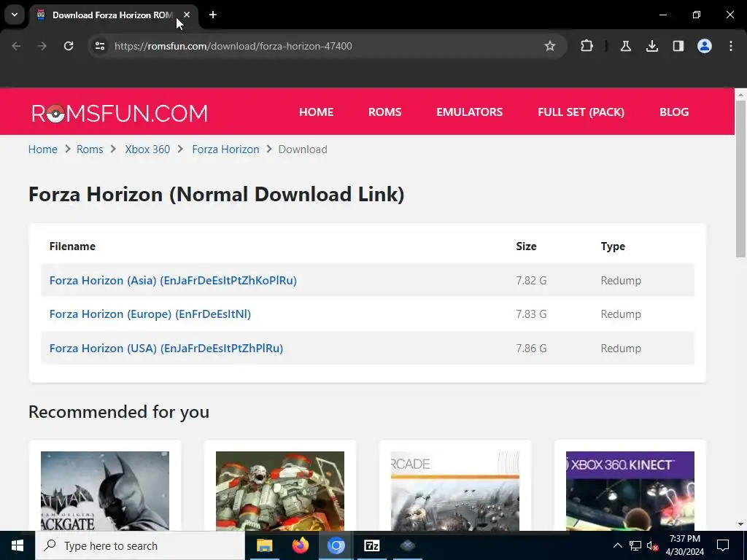Viewport: 747px width, 560px height.
Task: Open the Chrome profile avatar
Action: [705, 46]
